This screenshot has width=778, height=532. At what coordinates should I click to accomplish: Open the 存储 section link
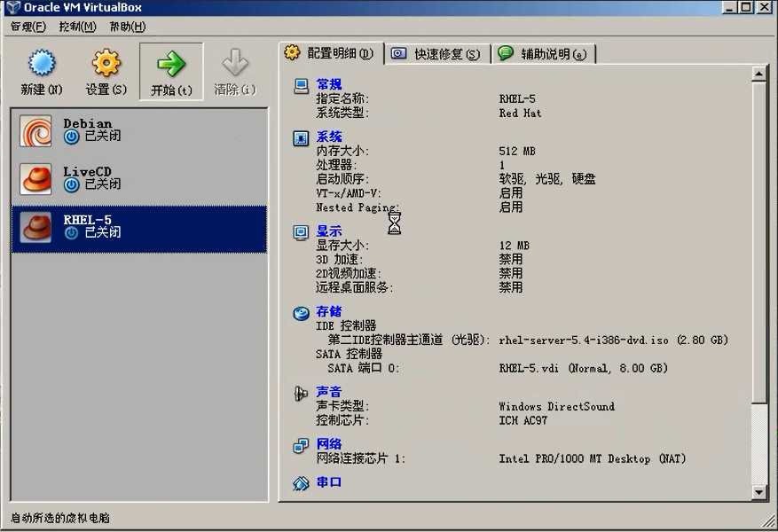(329, 311)
